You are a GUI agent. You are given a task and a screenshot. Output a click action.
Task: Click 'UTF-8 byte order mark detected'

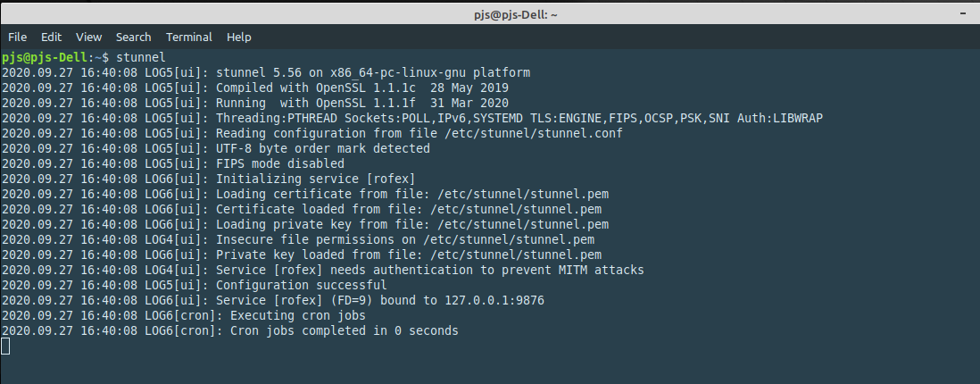pyautogui.click(x=323, y=148)
